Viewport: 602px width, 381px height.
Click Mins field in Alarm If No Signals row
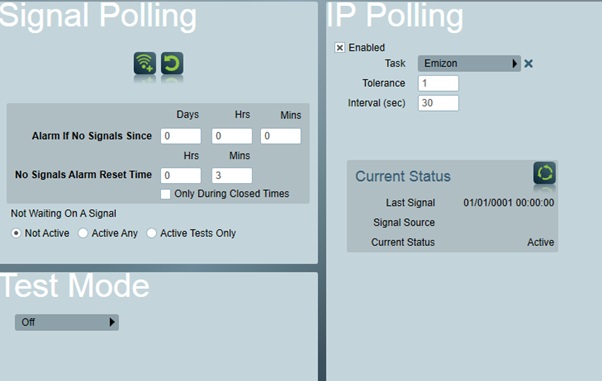click(281, 136)
